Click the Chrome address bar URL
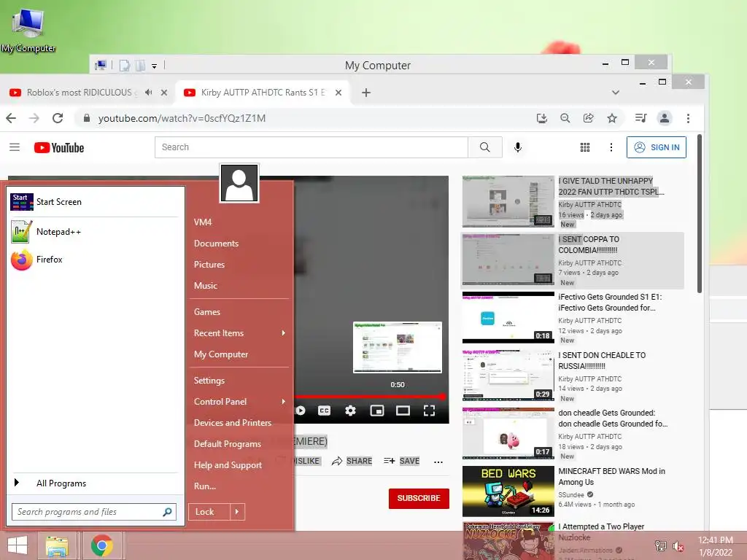The height and width of the screenshot is (560, 747). (182, 118)
